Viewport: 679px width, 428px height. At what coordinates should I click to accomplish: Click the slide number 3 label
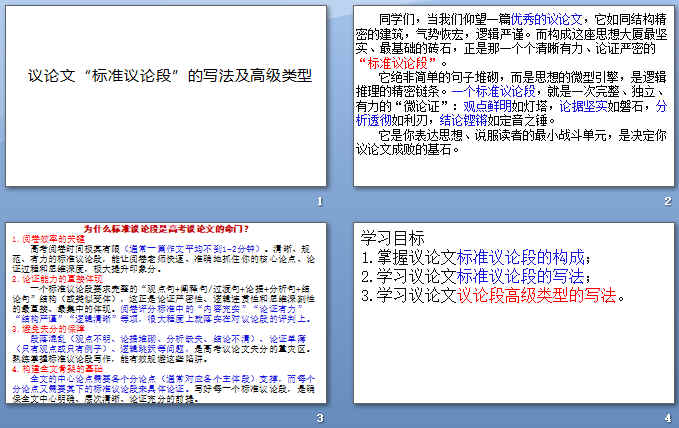318,417
